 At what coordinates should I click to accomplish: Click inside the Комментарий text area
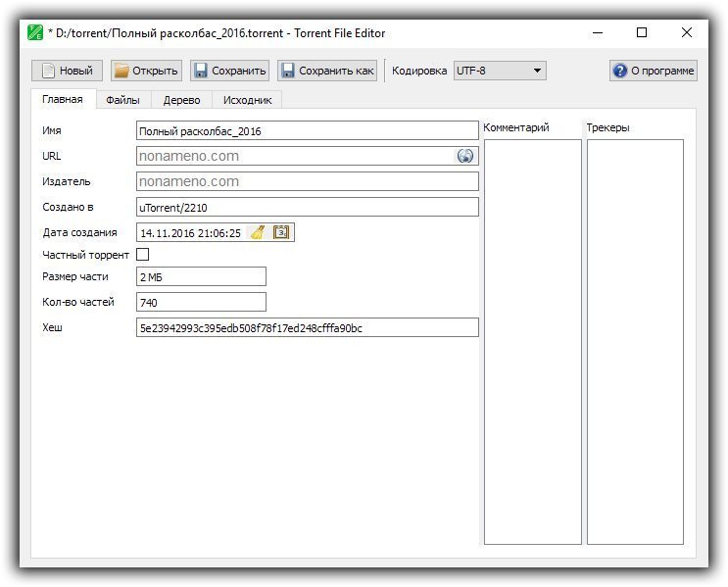coord(533,342)
